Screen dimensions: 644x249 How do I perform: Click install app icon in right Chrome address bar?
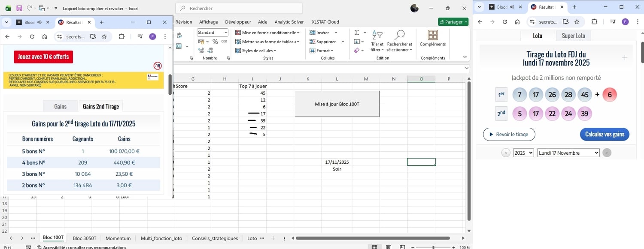566,22
